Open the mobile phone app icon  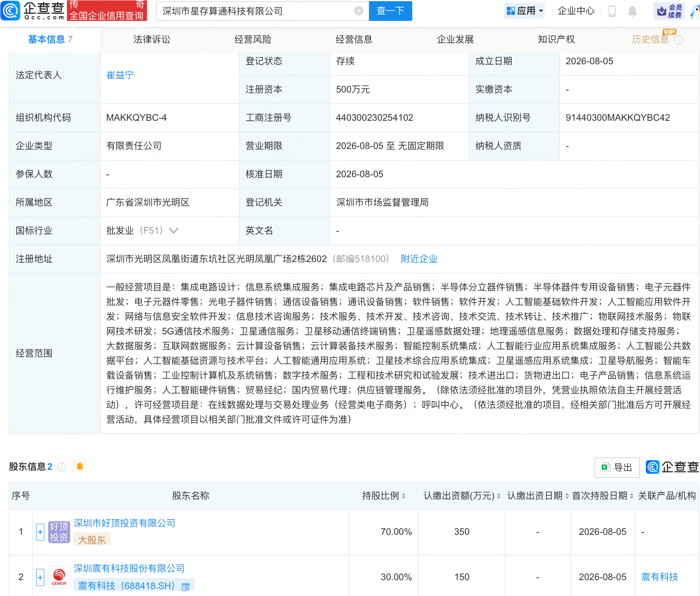[612, 11]
